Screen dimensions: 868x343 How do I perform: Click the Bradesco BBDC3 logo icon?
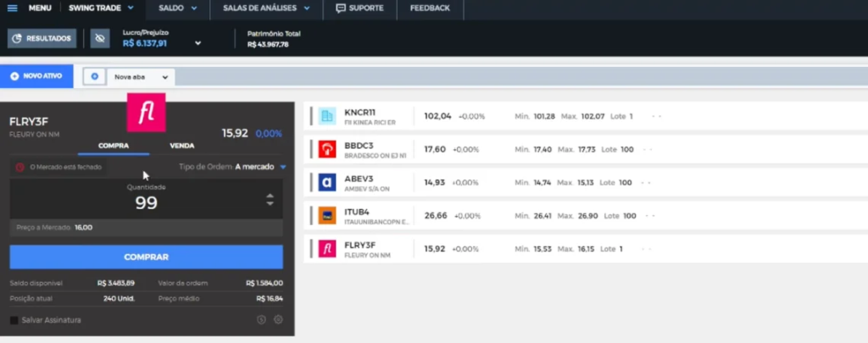point(326,149)
